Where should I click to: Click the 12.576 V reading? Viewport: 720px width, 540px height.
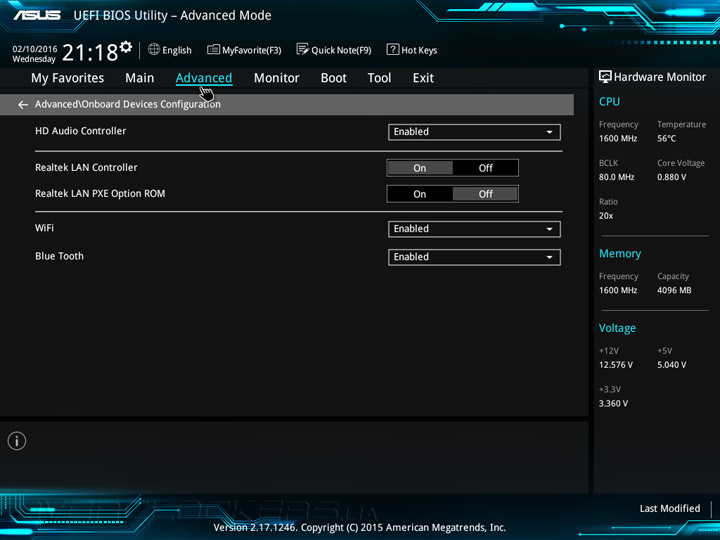pos(616,365)
